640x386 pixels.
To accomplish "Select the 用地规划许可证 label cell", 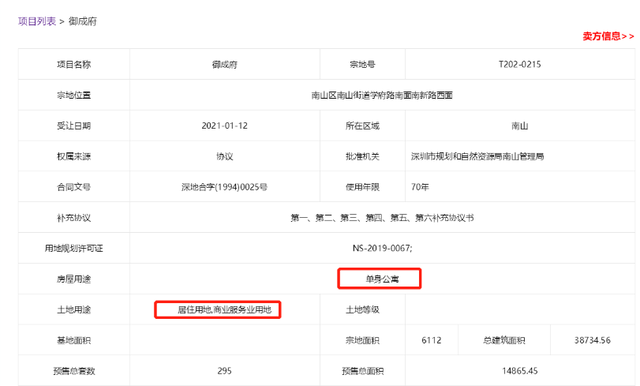I will pos(74,248).
